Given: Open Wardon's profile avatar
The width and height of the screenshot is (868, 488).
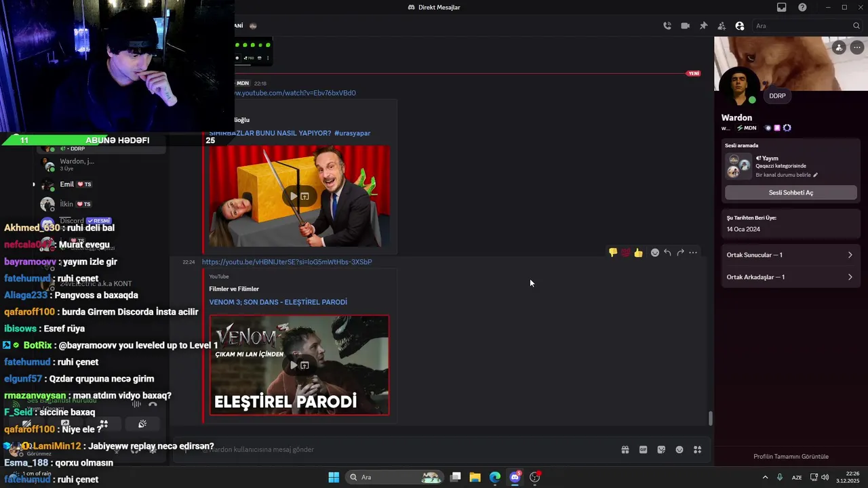Looking at the screenshot, I should (x=739, y=87).
